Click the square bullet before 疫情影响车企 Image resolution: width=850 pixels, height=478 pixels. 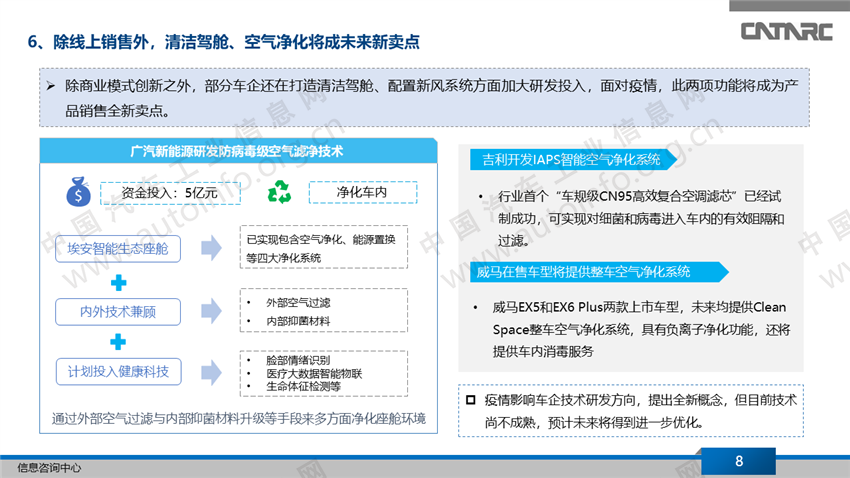471,401
